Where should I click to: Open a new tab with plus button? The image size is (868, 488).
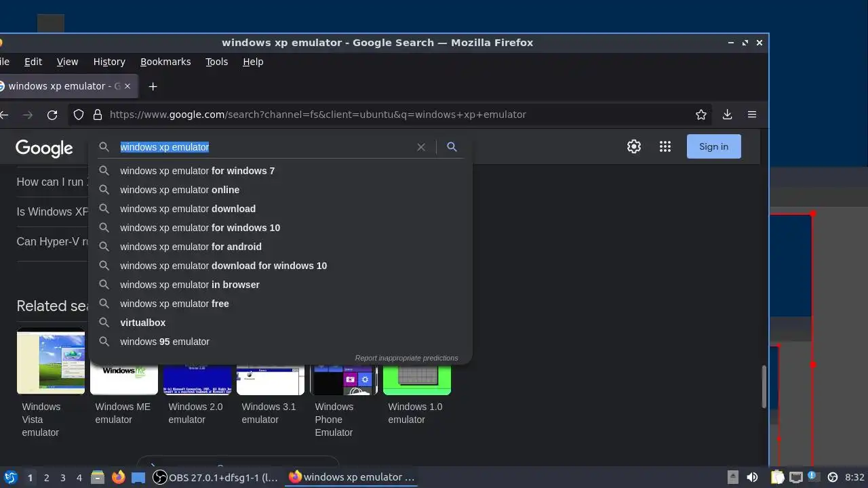point(153,86)
